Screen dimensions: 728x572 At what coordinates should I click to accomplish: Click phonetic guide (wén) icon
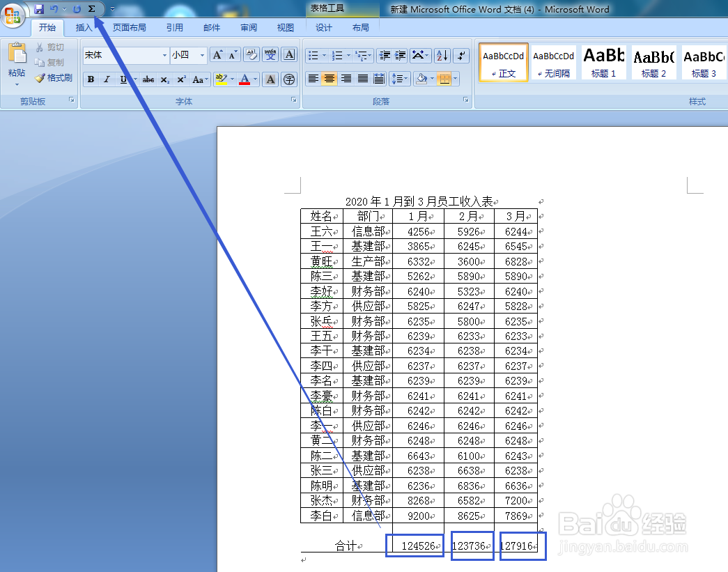pos(270,55)
